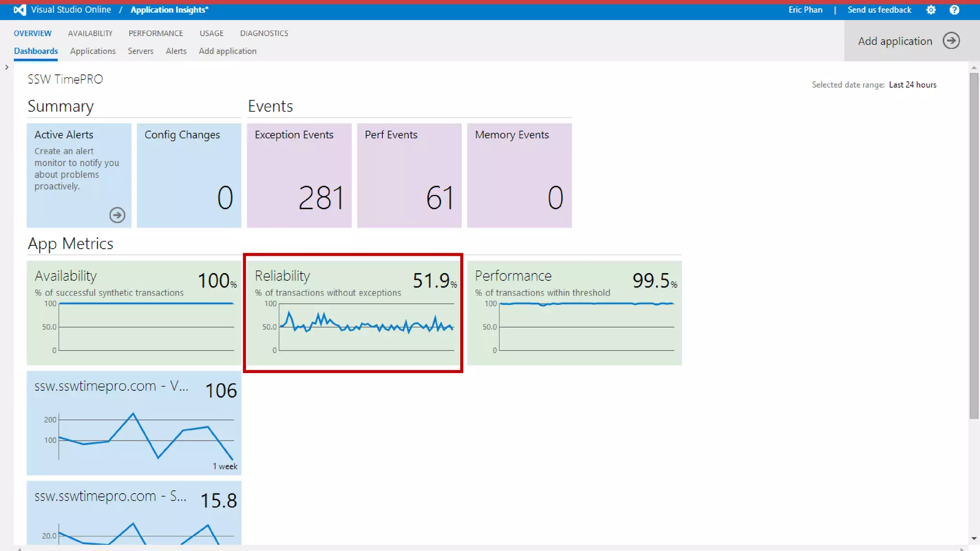Open the Perf Events tile
The height and width of the screenshot is (551, 980).
tap(409, 175)
